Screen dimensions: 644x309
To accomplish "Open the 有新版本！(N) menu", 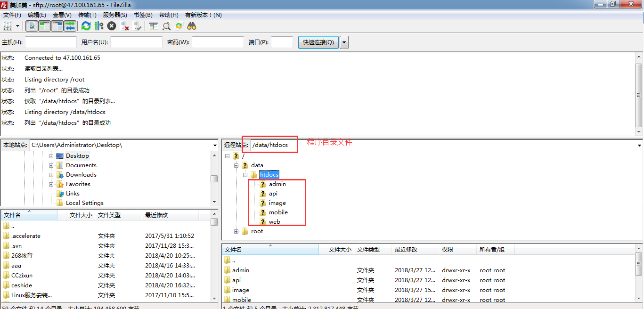I will pos(204,15).
